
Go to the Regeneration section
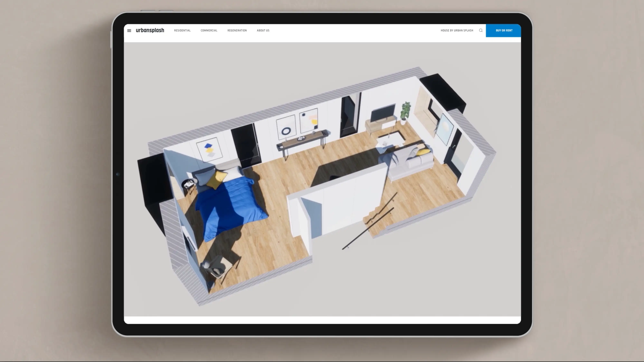coord(237,30)
